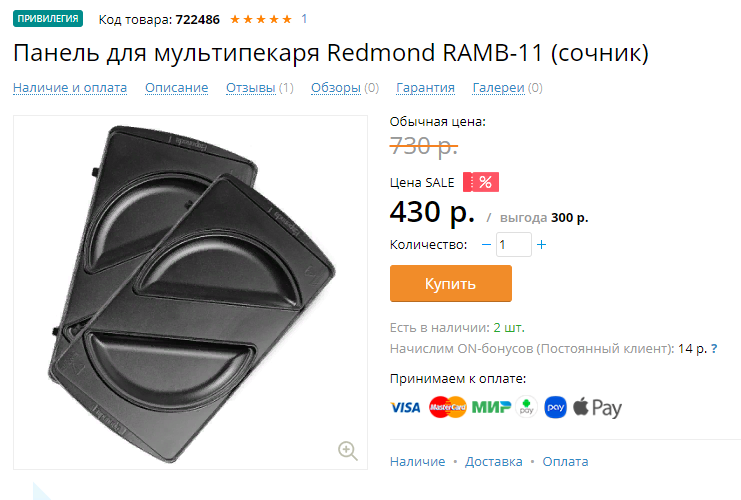Viewport: 741px width, 500px height.
Task: Click the magnifier zoom icon on product image
Action: point(348,450)
